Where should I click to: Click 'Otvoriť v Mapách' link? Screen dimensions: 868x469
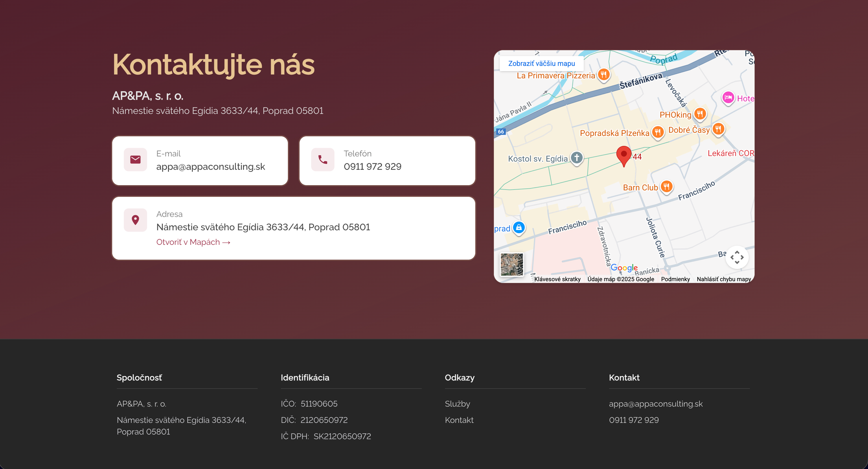[x=193, y=242]
